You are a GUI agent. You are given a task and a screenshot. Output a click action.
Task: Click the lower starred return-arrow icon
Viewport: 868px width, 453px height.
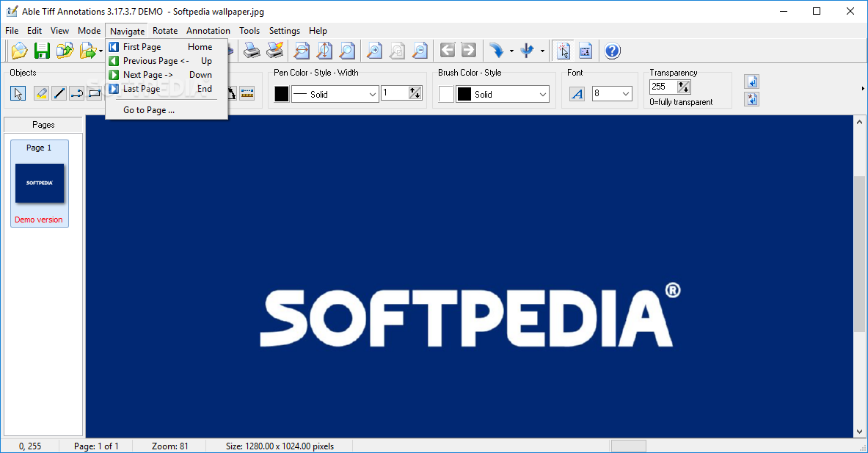(x=752, y=100)
